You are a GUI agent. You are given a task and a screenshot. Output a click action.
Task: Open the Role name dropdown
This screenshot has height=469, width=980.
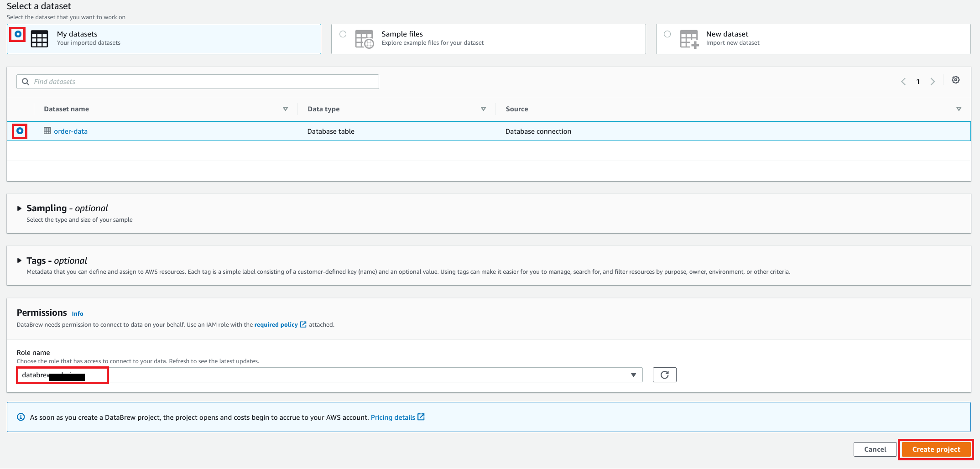point(329,375)
